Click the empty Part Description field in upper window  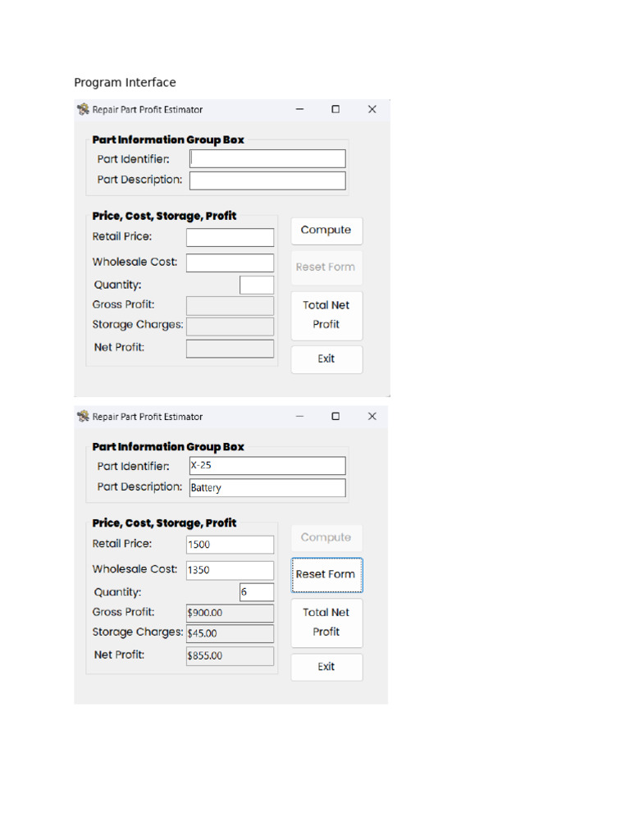(x=267, y=180)
